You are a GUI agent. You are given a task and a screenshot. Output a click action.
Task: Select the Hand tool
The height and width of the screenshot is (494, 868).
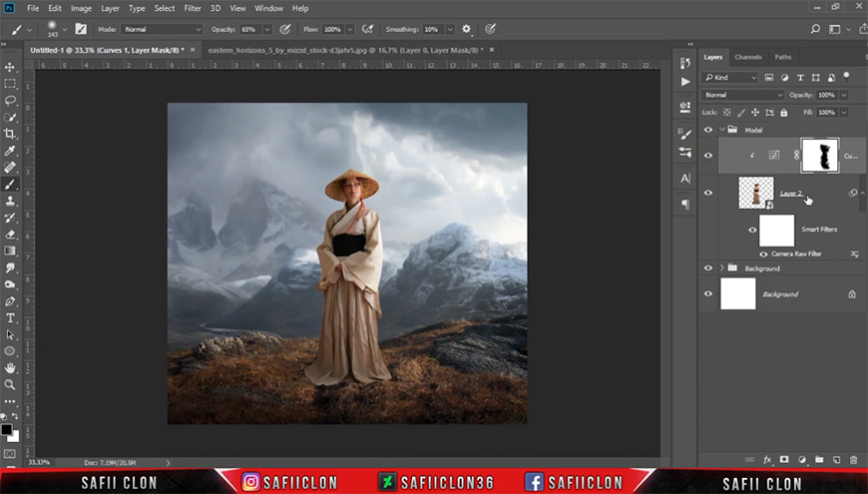[10, 367]
